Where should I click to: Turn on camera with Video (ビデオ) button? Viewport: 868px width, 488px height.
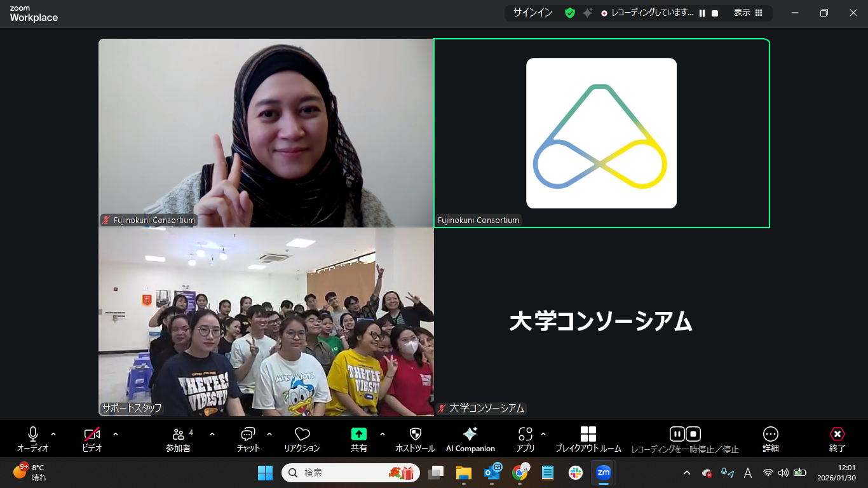coord(92,438)
